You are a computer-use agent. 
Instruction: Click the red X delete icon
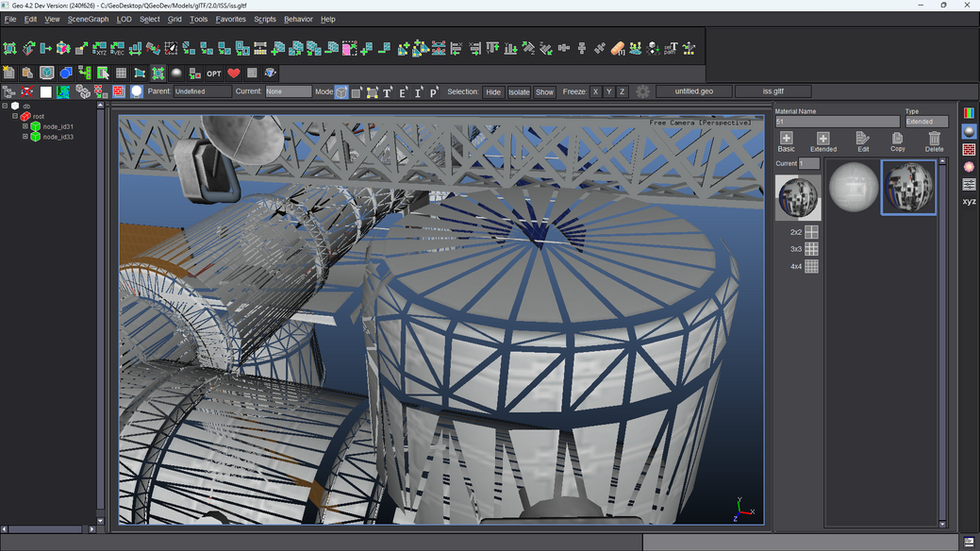pos(27,92)
